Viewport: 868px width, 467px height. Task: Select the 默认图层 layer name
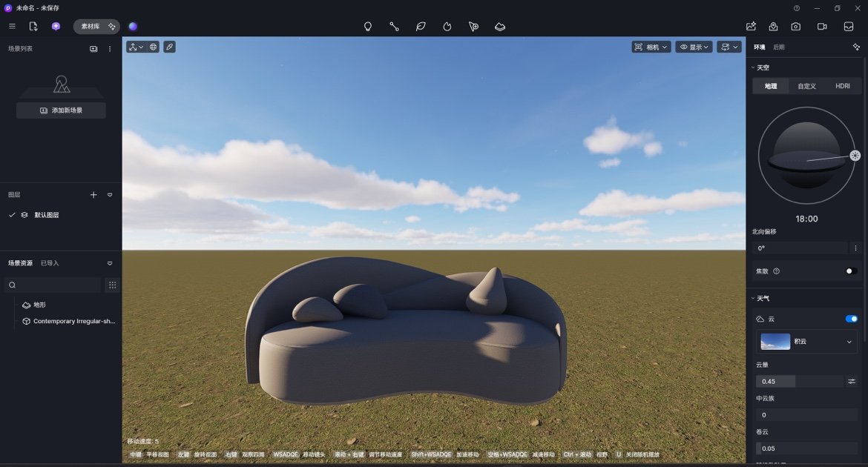pyautogui.click(x=47, y=215)
